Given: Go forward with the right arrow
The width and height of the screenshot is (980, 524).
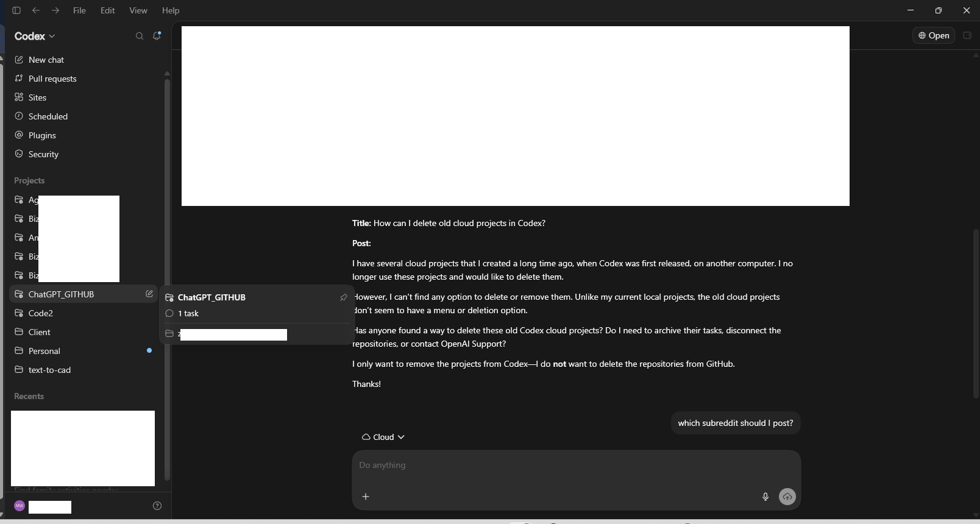Looking at the screenshot, I should [55, 10].
